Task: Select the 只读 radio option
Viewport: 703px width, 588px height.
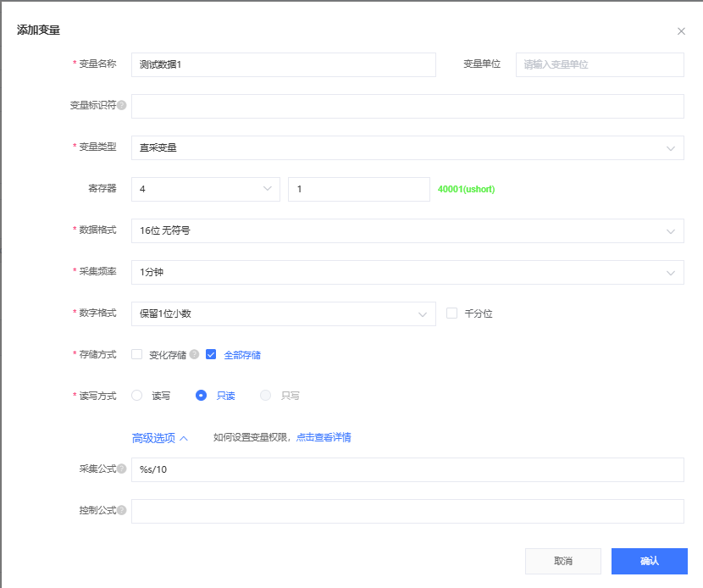Action: point(201,396)
